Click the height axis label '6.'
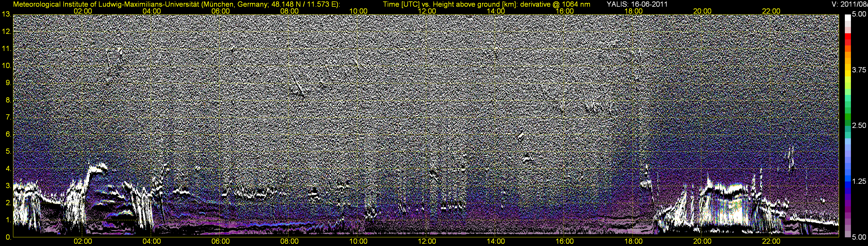This screenshot has height=246, width=868. 8,134
